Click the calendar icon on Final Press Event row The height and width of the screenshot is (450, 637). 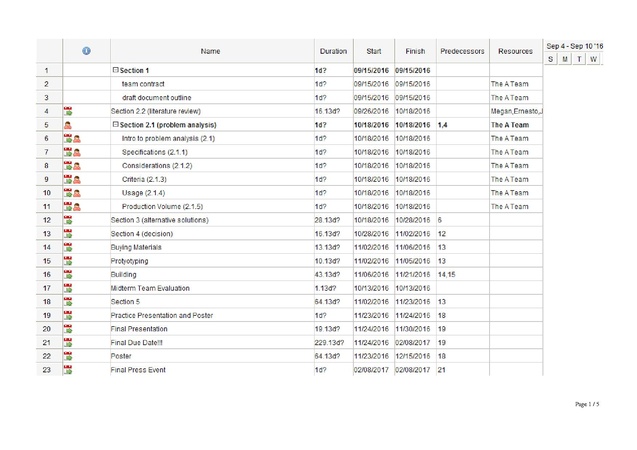(68, 370)
